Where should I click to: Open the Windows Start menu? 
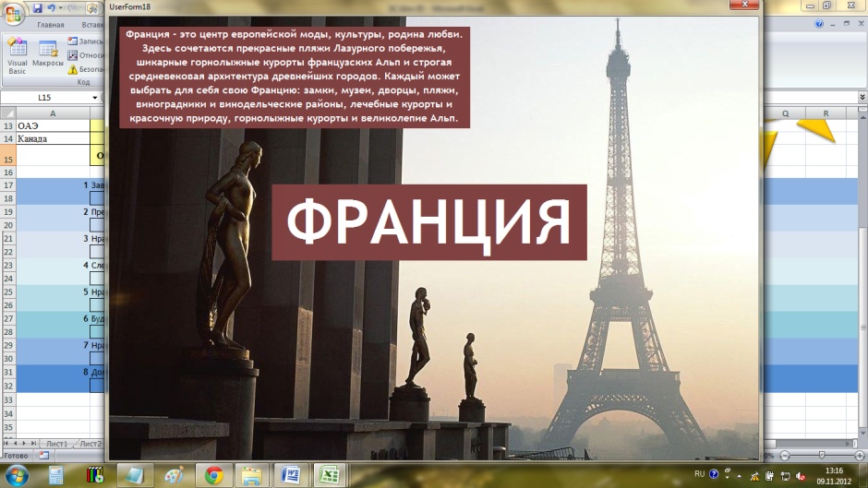(16, 475)
